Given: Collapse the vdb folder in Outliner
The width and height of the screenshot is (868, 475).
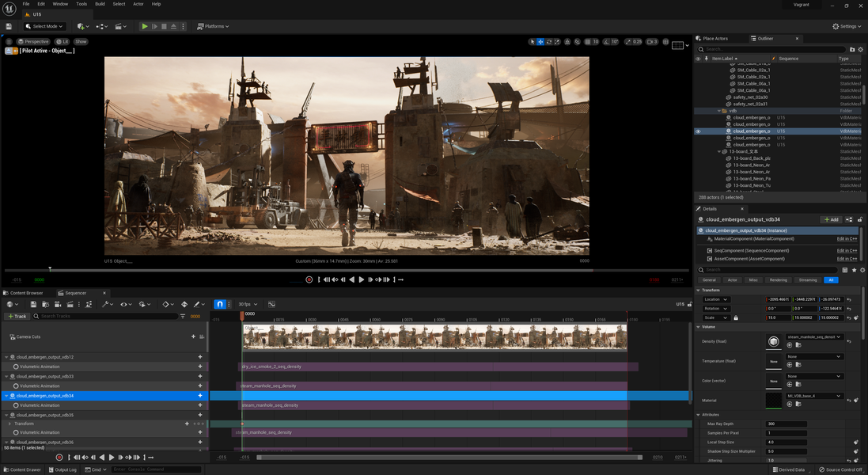Looking at the screenshot, I should [719, 111].
